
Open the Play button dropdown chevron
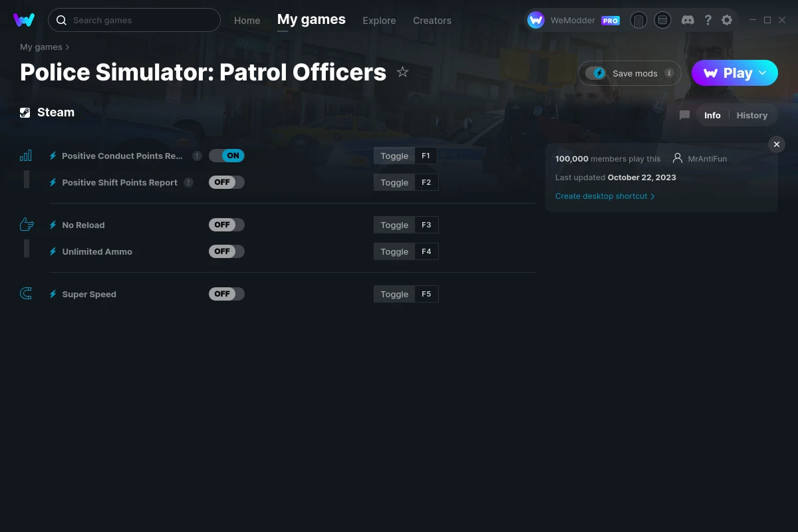coord(763,73)
